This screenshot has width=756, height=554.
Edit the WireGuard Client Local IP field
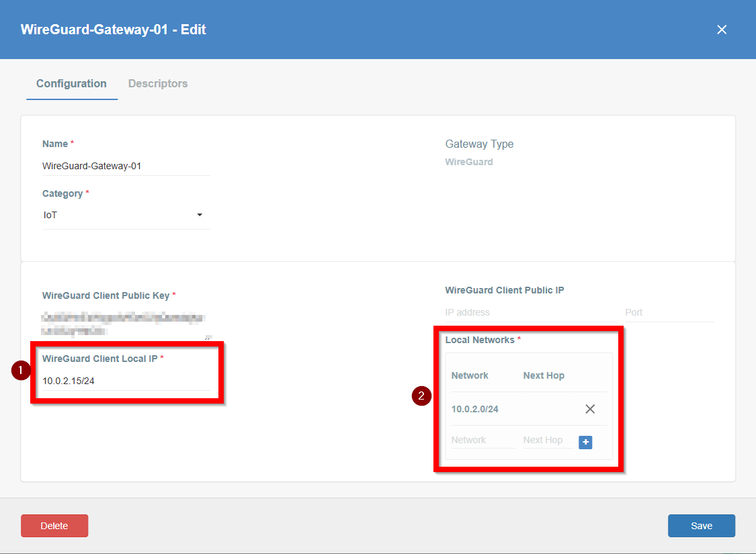pyautogui.click(x=126, y=381)
